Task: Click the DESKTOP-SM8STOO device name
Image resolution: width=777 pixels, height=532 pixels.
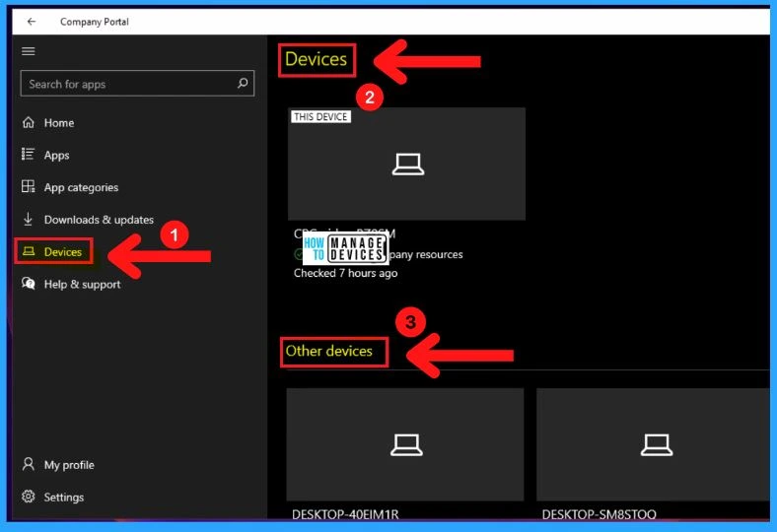Action: click(x=600, y=514)
